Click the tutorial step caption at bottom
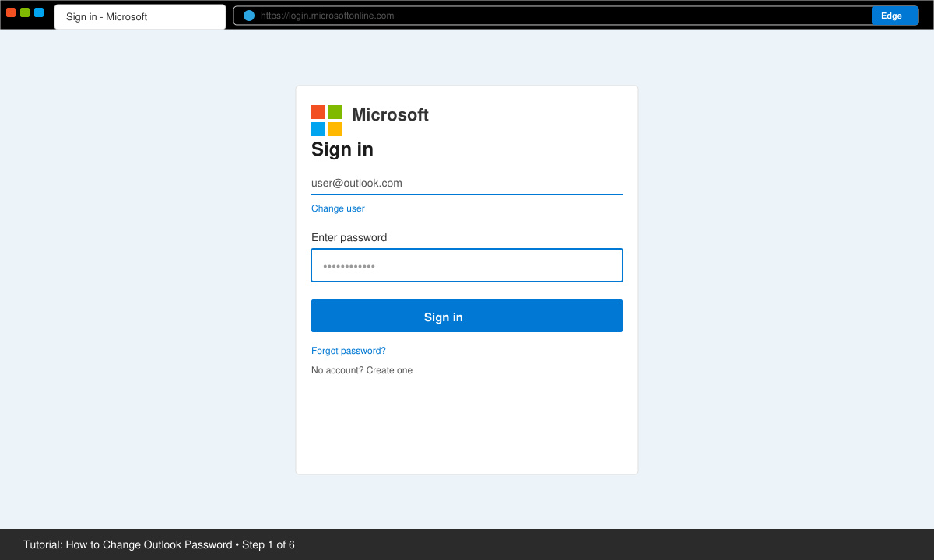 coord(159,544)
